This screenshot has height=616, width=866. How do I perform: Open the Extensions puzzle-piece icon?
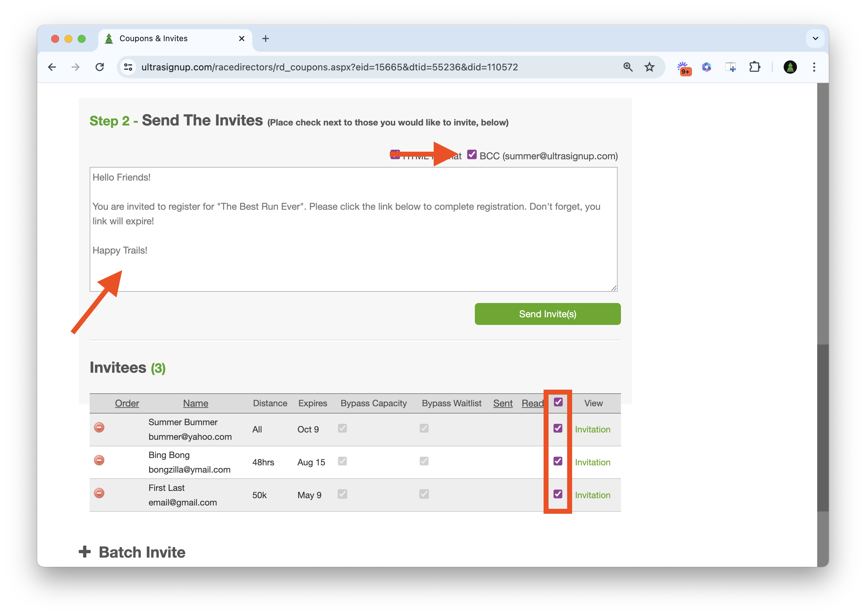pyautogui.click(x=754, y=67)
